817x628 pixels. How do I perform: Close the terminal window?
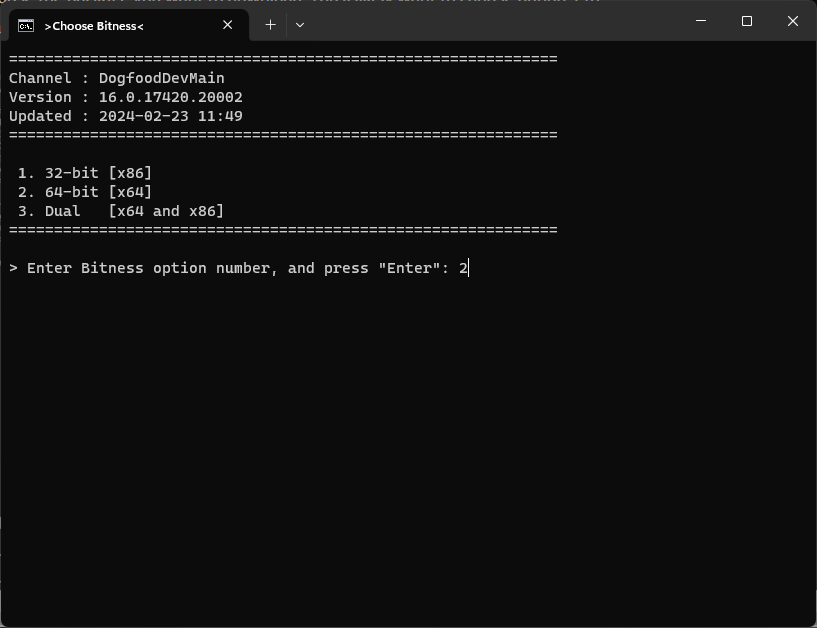point(793,21)
